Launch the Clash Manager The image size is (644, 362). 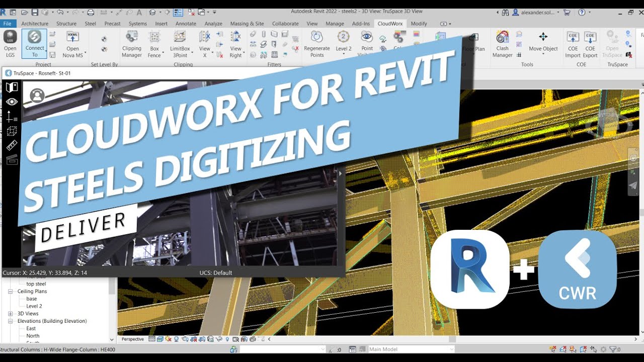pos(502,44)
